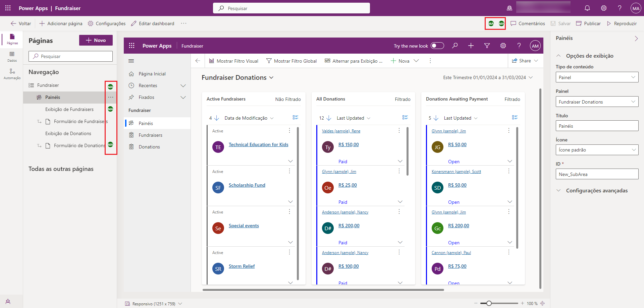Open the environment icon in header
This screenshot has width=644, height=308.
[509, 8]
